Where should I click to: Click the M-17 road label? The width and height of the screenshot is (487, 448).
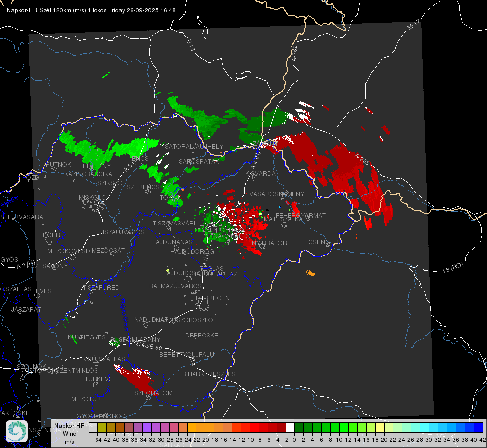click(x=414, y=24)
